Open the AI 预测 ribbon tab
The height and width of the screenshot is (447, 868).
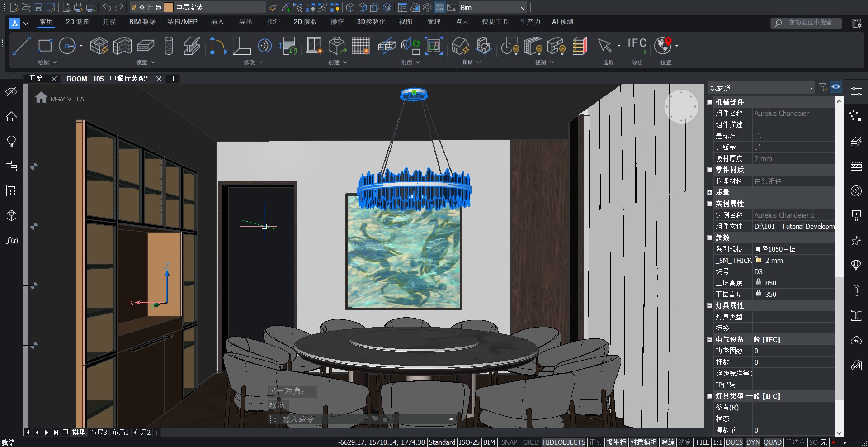[x=562, y=22]
